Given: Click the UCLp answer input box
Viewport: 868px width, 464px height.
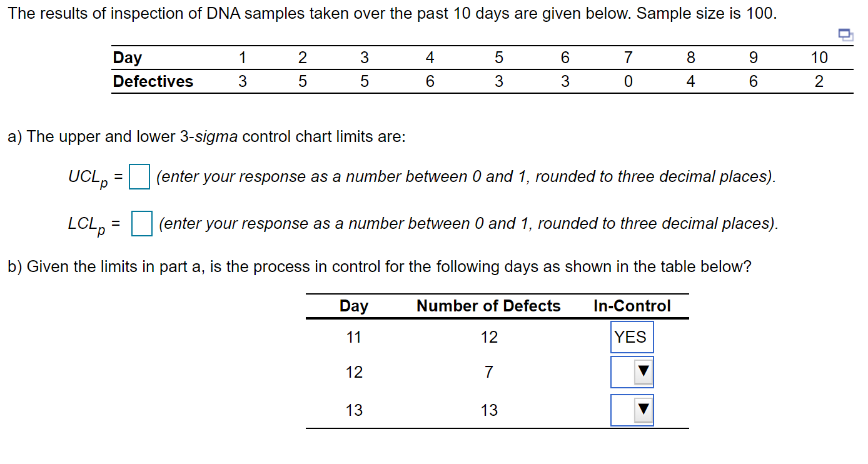Looking at the screenshot, I should click(x=140, y=177).
